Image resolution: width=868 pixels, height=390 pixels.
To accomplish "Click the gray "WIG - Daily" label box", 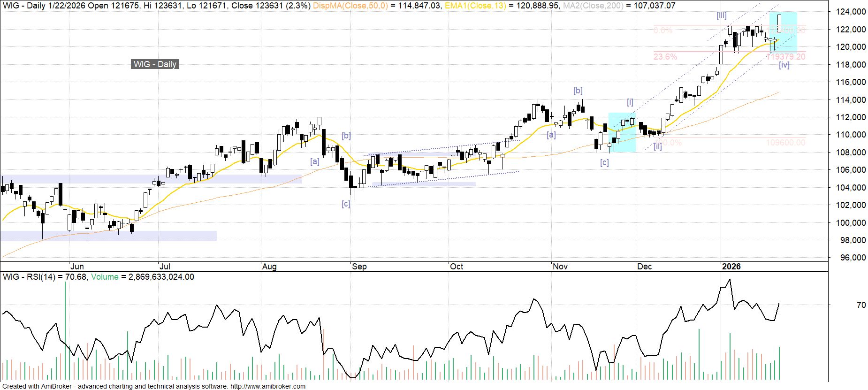I will coord(155,64).
